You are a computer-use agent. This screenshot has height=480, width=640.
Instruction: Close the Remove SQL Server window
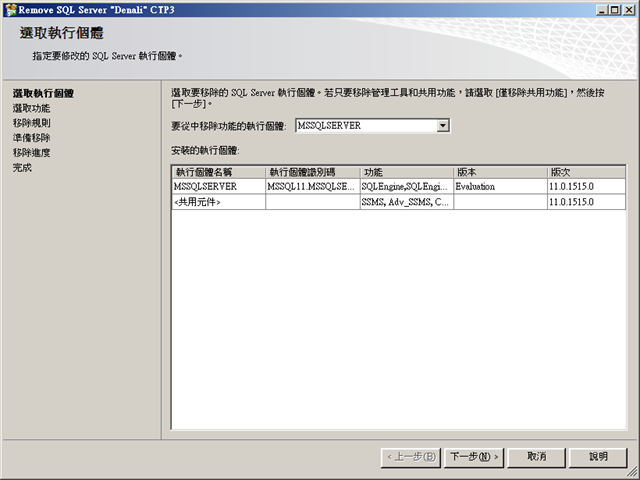pos(629,10)
